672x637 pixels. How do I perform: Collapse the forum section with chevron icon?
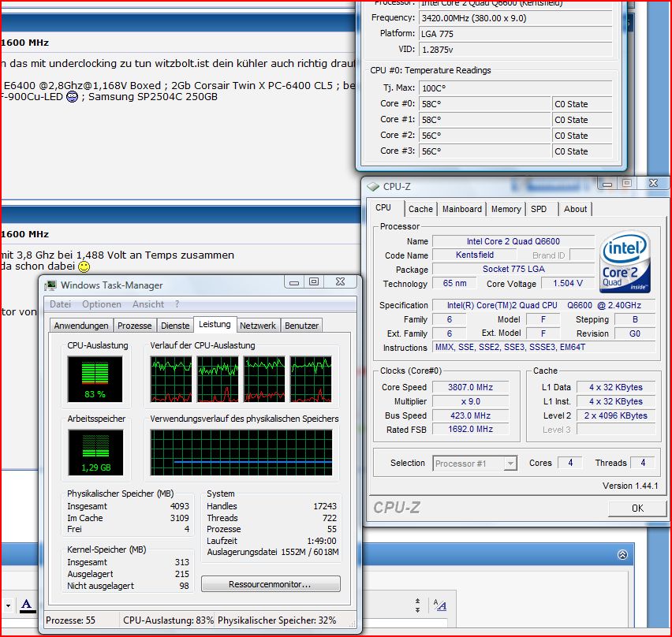click(x=622, y=555)
